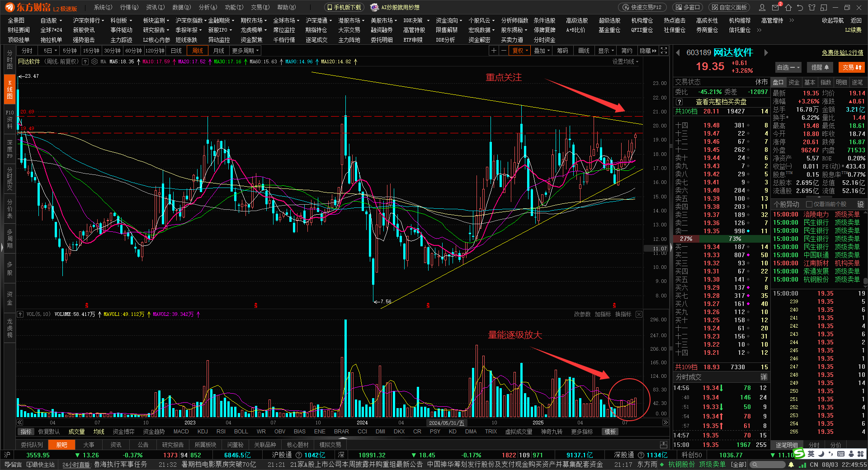Click the back/undo arrow icon in title bar
Image resolution: width=868 pixels, height=470 pixels.
click(x=800, y=7)
